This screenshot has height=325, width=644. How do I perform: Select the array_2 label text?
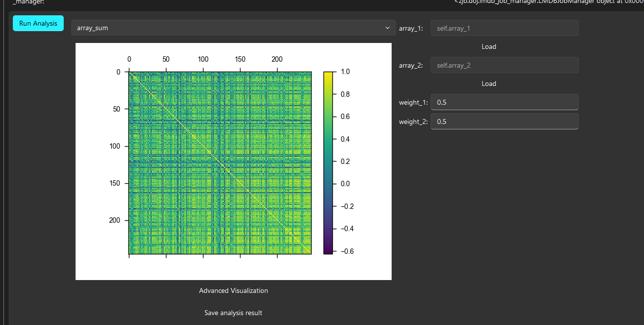pos(411,65)
